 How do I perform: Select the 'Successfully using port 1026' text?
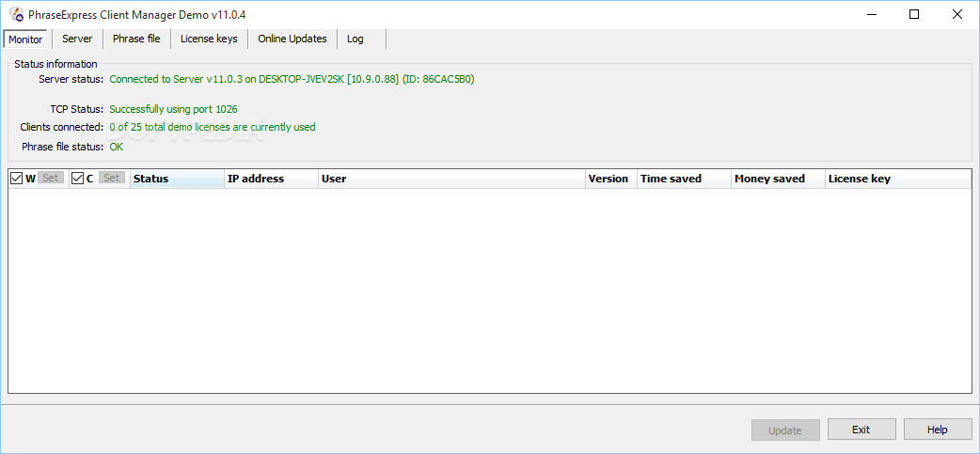pos(174,109)
